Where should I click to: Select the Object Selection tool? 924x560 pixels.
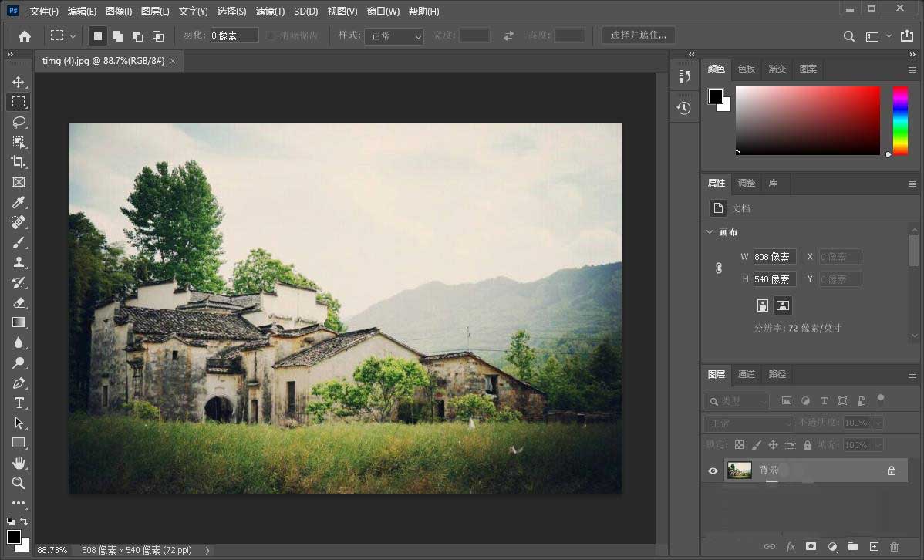point(19,142)
